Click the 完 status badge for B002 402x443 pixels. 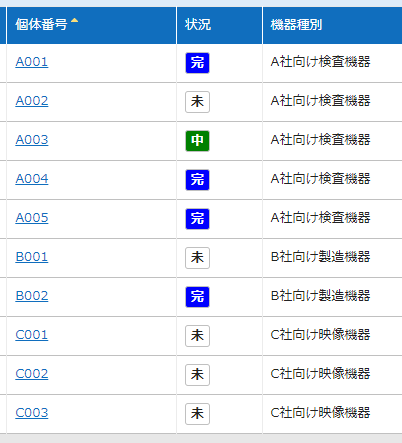coord(197,297)
